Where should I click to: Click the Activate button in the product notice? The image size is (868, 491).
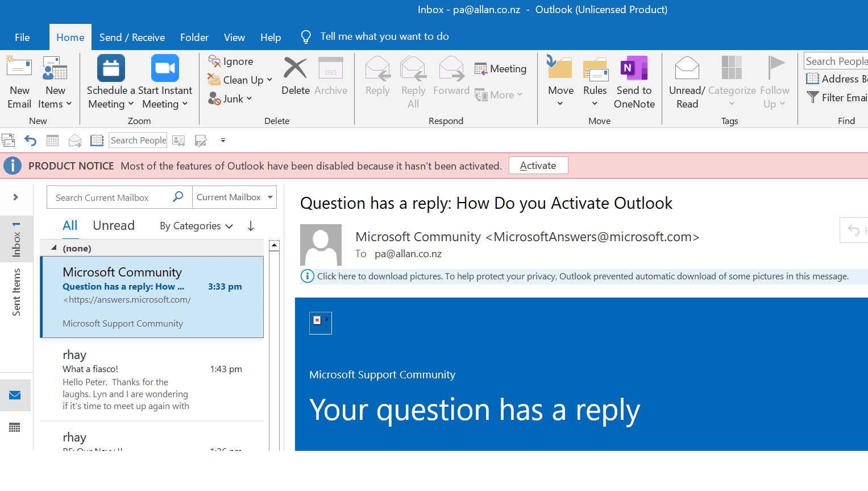click(x=538, y=165)
